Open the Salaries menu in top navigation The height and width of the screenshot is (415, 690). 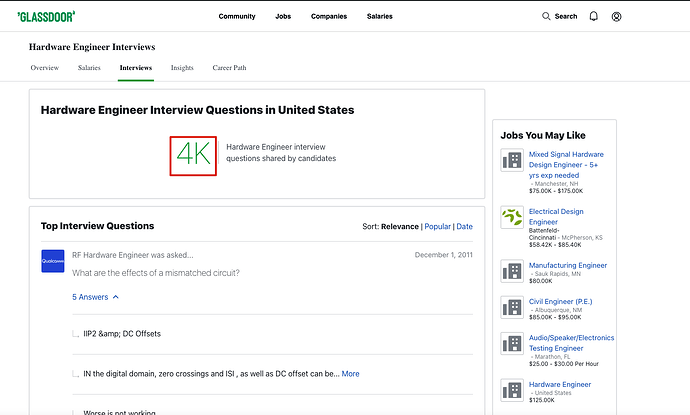(x=379, y=16)
